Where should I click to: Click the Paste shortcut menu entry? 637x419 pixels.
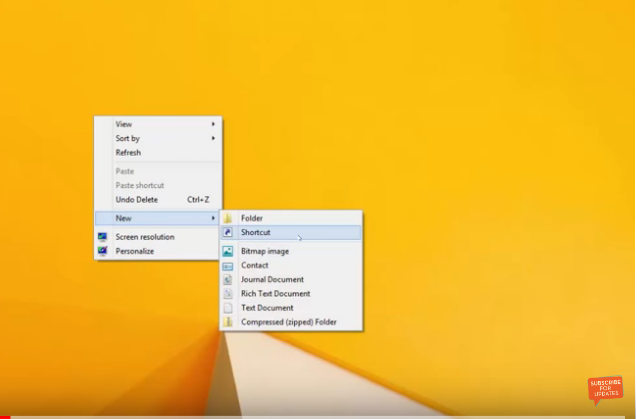(140, 185)
